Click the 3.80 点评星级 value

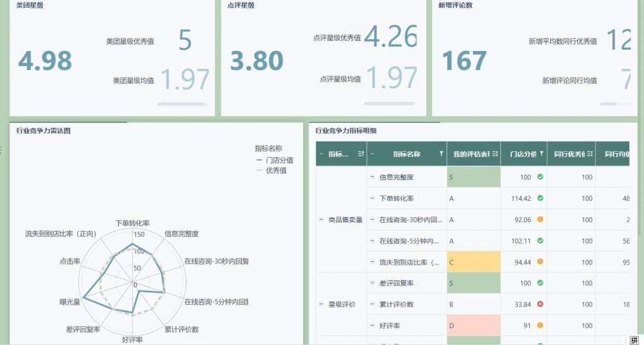(257, 60)
